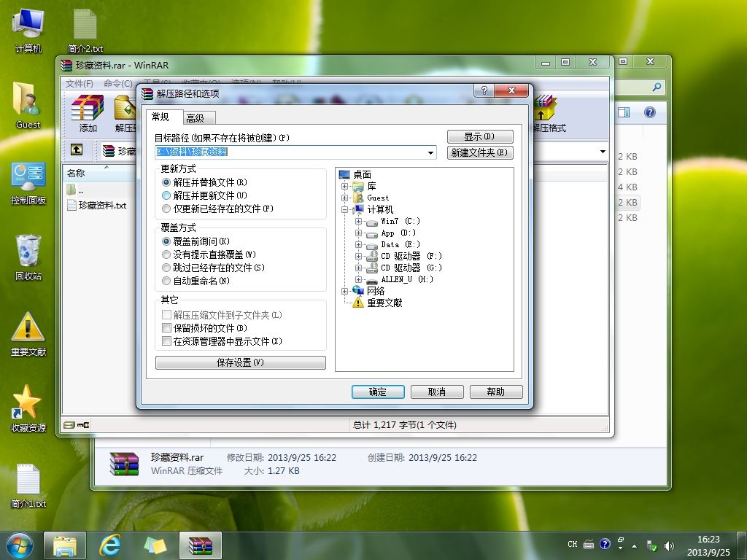Click the preview pane icon in Explorer window
This screenshot has width=747, height=560.
[x=624, y=112]
